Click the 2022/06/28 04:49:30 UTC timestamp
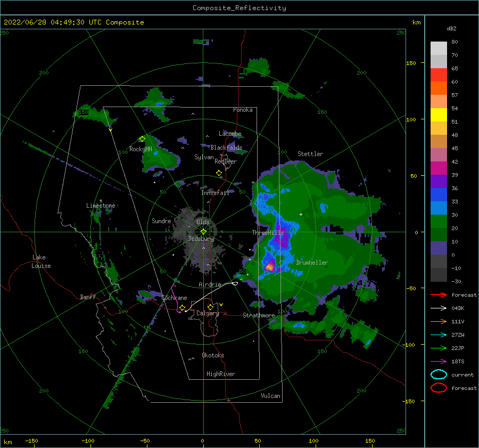This screenshot has height=448, width=479. (x=52, y=22)
